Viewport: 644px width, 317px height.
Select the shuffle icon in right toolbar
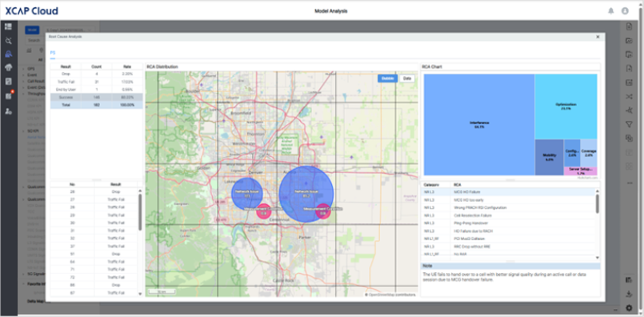628,96
